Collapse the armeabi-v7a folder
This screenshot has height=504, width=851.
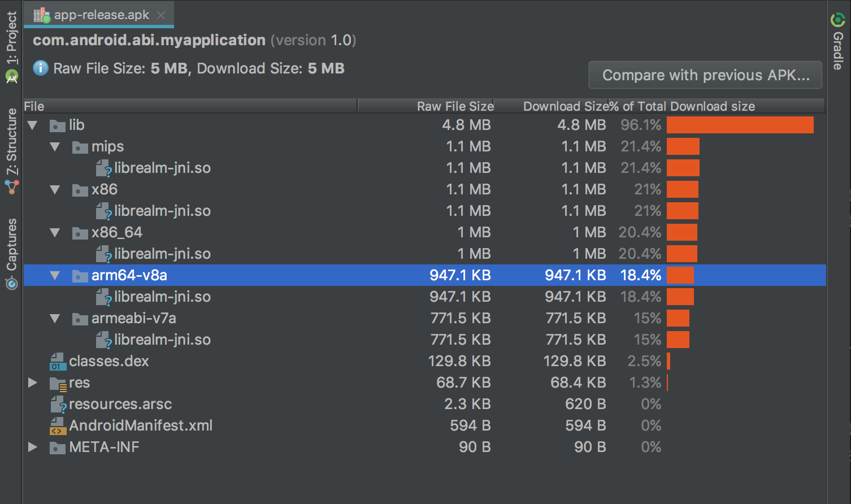coord(55,319)
